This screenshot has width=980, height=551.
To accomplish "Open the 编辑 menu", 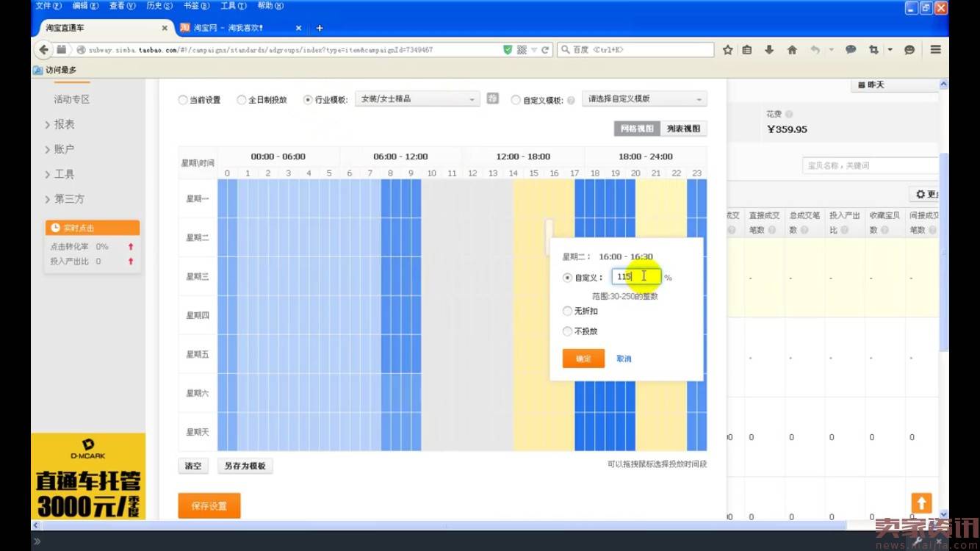I will [85, 6].
